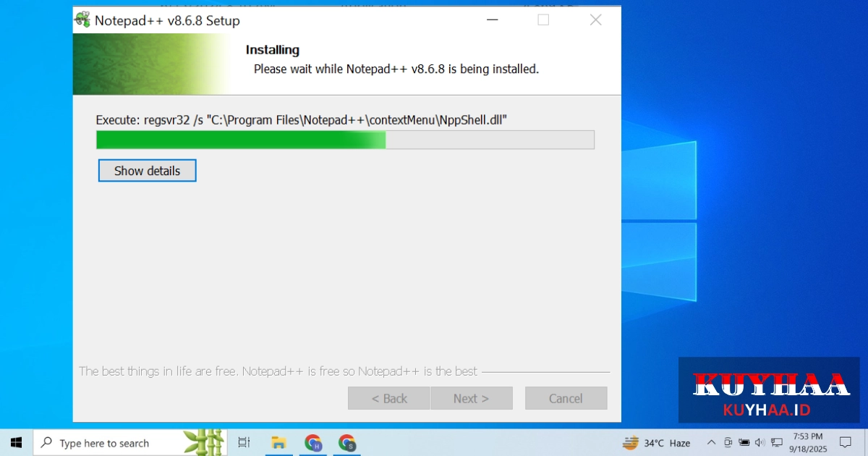The width and height of the screenshot is (868, 456).
Task: Open the volume speaker tray icon
Action: [x=759, y=442]
